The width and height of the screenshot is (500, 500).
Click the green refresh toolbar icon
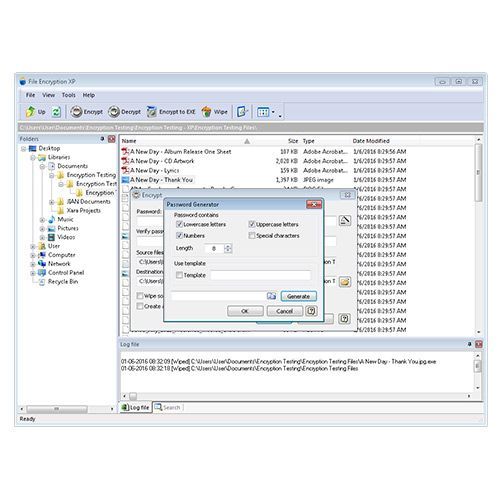pyautogui.click(x=56, y=112)
